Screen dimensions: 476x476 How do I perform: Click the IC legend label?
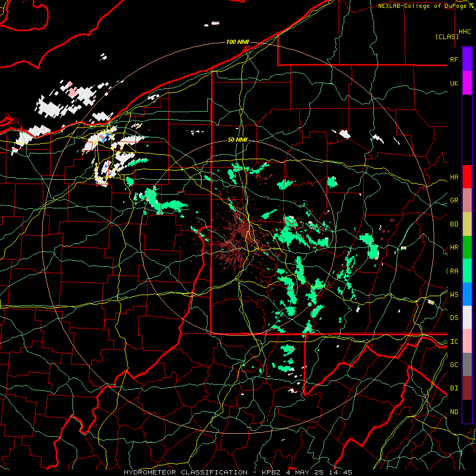pos(454,342)
